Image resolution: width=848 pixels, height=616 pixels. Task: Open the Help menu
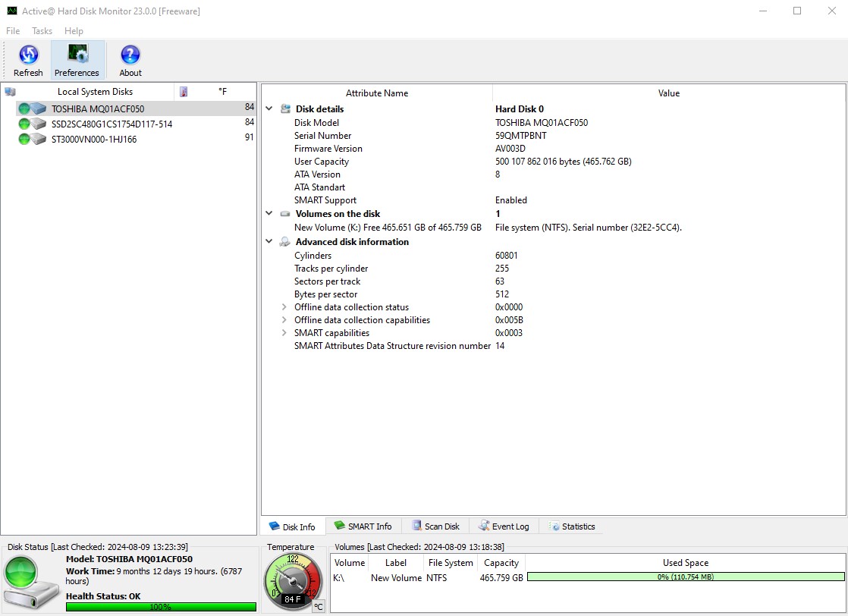coord(74,31)
